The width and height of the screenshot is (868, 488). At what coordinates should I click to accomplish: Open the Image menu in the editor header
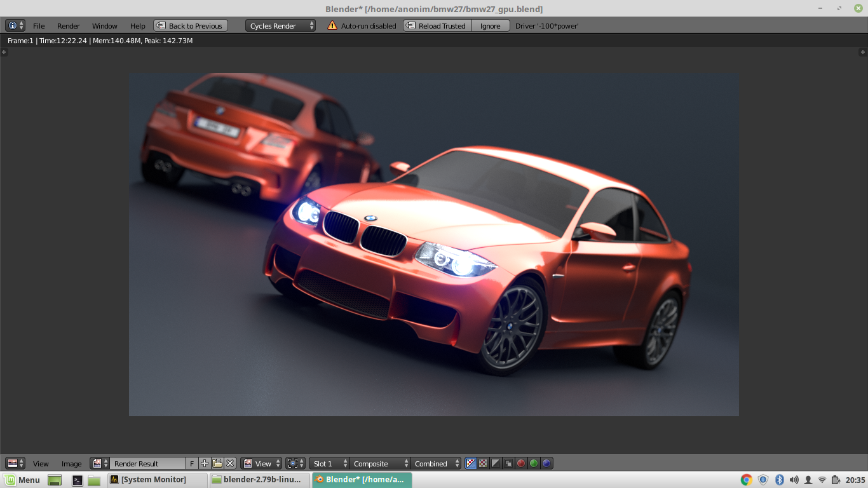[x=71, y=463]
